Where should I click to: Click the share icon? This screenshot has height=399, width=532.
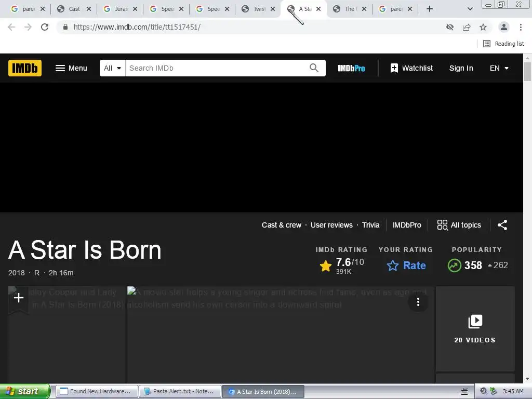pos(502,225)
